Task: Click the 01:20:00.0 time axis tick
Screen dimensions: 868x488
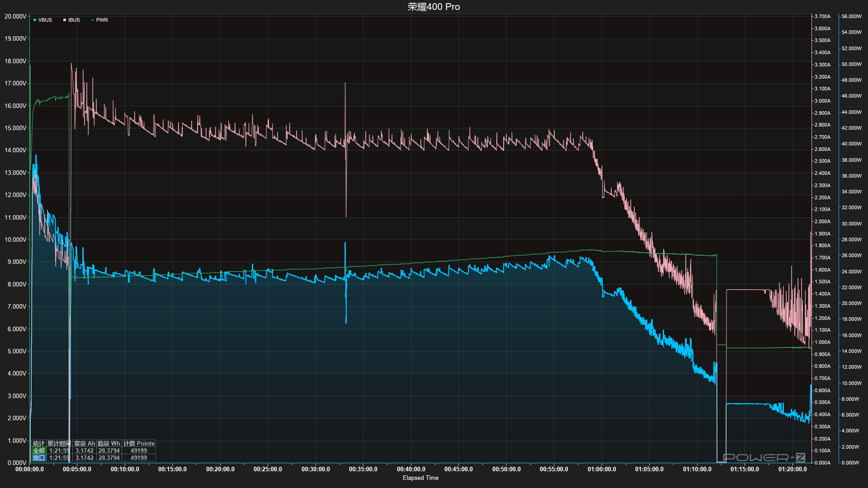Action: [x=793, y=469]
